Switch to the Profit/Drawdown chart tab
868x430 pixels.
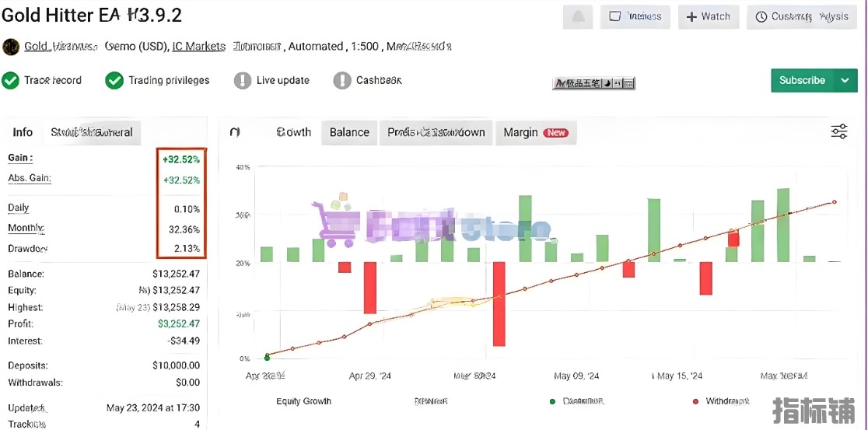tap(436, 132)
